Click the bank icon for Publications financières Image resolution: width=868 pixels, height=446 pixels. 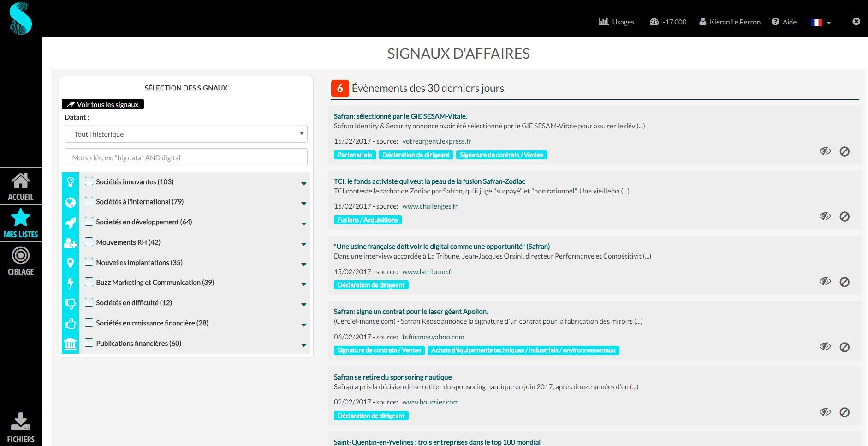70,343
